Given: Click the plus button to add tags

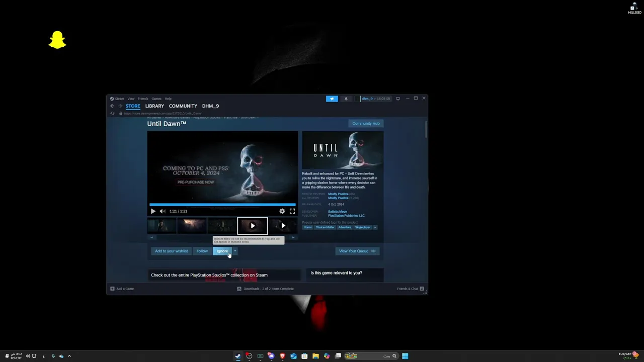Looking at the screenshot, I should click(x=375, y=227).
